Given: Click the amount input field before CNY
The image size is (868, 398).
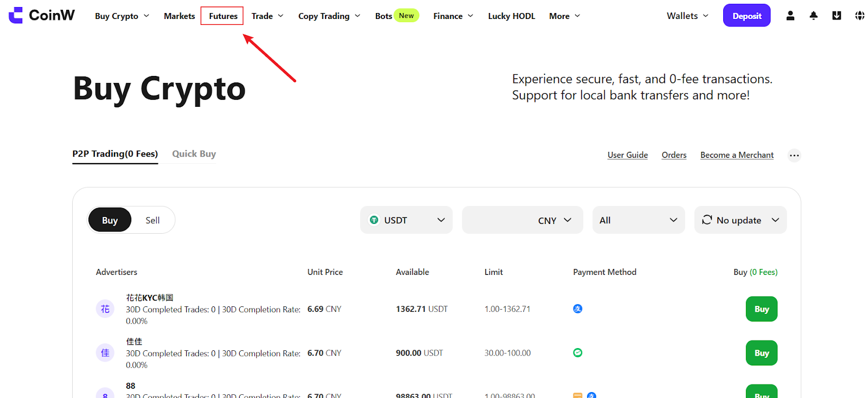Looking at the screenshot, I should click(499, 220).
